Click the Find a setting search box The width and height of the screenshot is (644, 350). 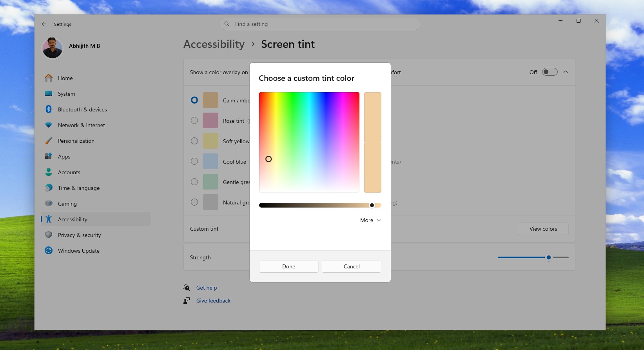click(320, 24)
